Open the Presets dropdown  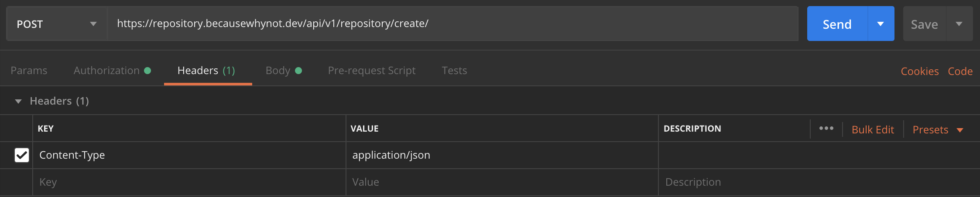pyautogui.click(x=938, y=130)
